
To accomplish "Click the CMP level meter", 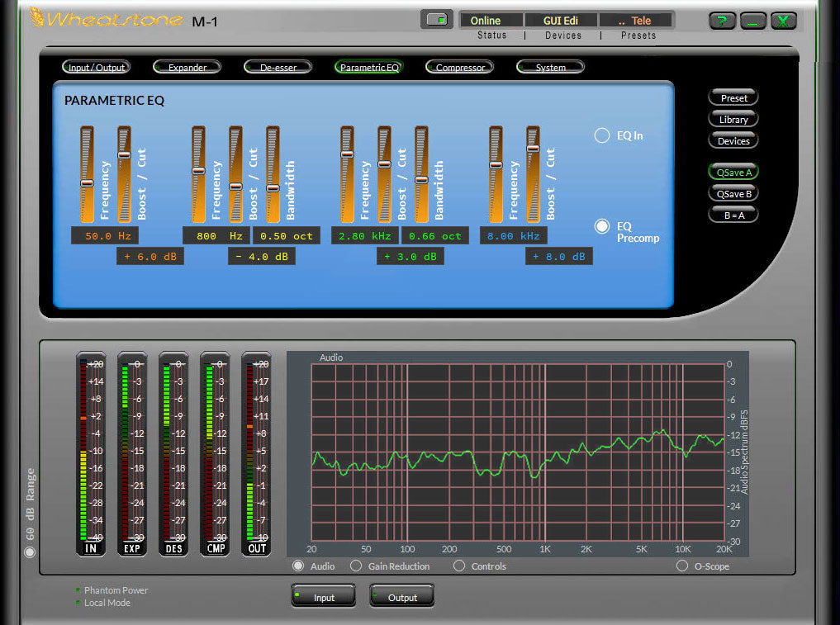I will coord(215,454).
